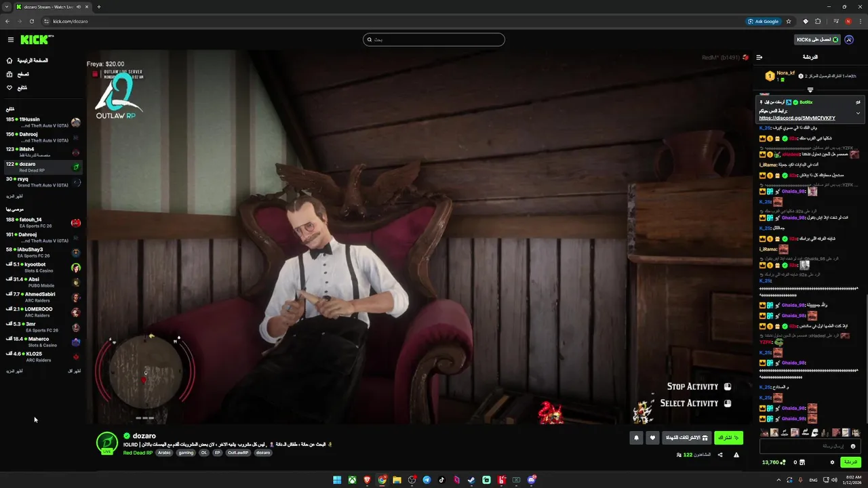Follow the channel with the heart button
The height and width of the screenshot is (488, 868).
(x=652, y=438)
